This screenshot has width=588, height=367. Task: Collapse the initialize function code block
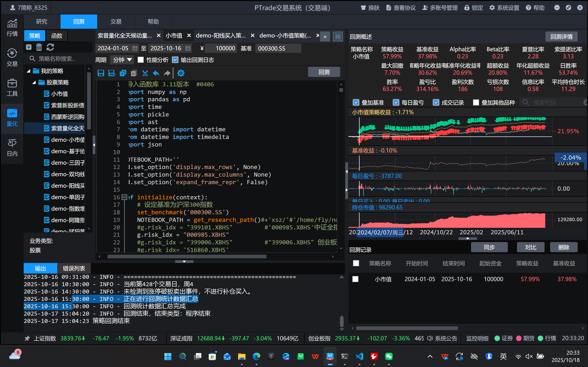(x=124, y=197)
